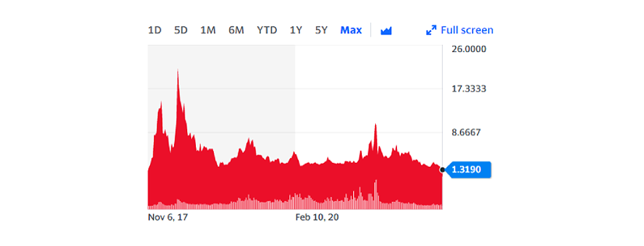The height and width of the screenshot is (246, 644).
Task: Click the blue 1.3190 current price tag
Action: tap(468, 170)
